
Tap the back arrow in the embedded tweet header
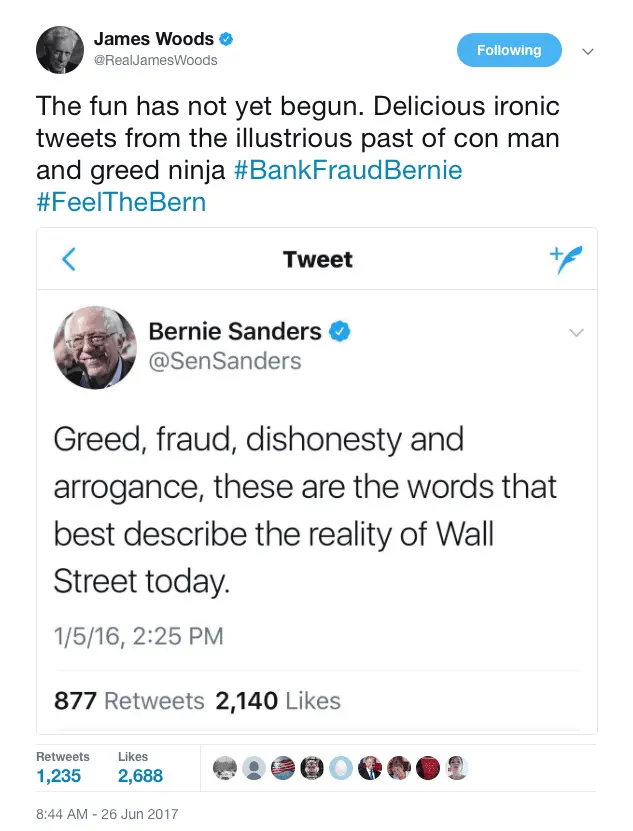[68, 260]
